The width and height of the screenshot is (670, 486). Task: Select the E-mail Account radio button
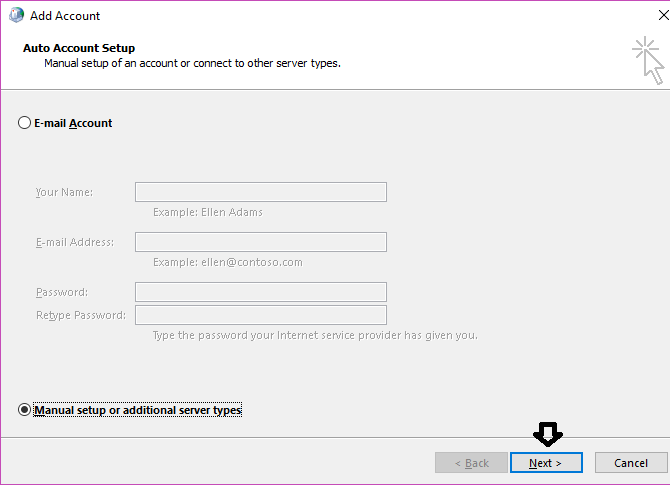tap(24, 123)
